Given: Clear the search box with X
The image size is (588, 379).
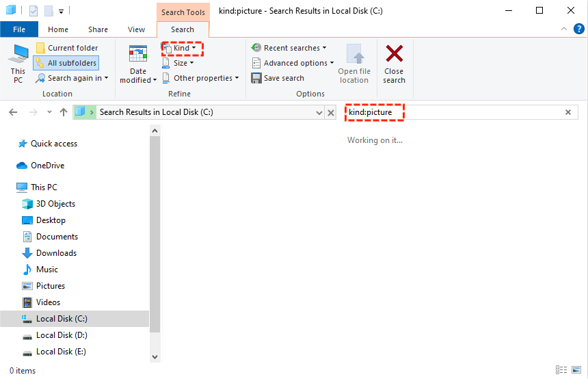Looking at the screenshot, I should (x=568, y=112).
